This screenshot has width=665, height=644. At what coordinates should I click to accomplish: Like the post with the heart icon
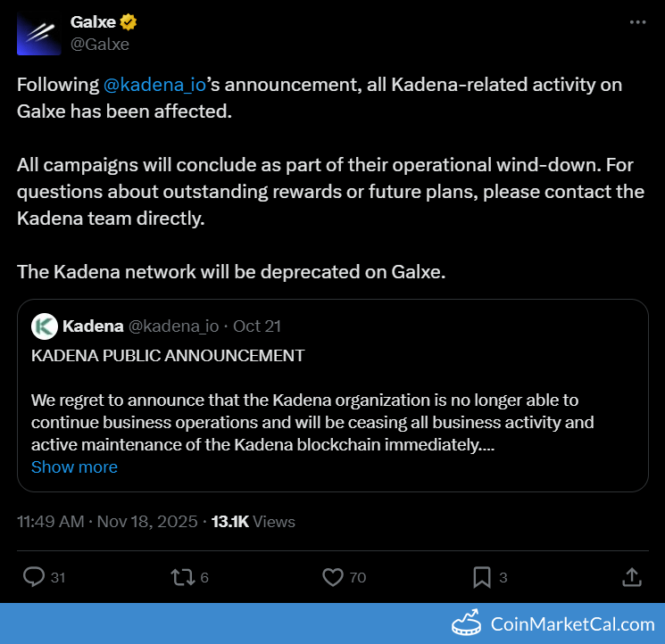point(333,577)
